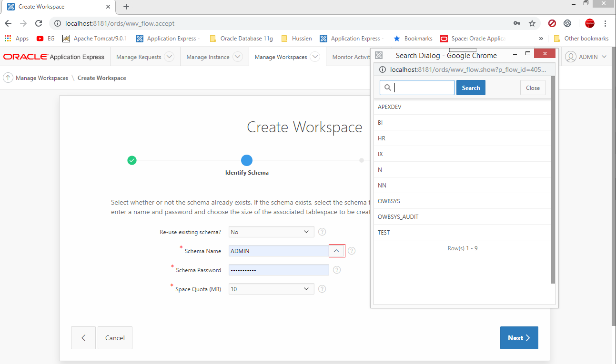Reload the page with the refresh icon
This screenshot has width=616, height=364.
coord(39,23)
